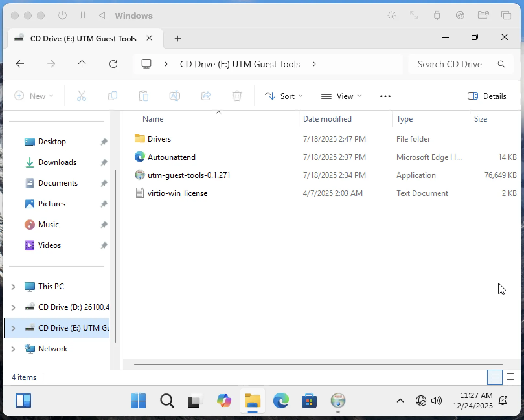This screenshot has height=420, width=524.
Task: Open Microsoft Store from the taskbar
Action: [309, 401]
